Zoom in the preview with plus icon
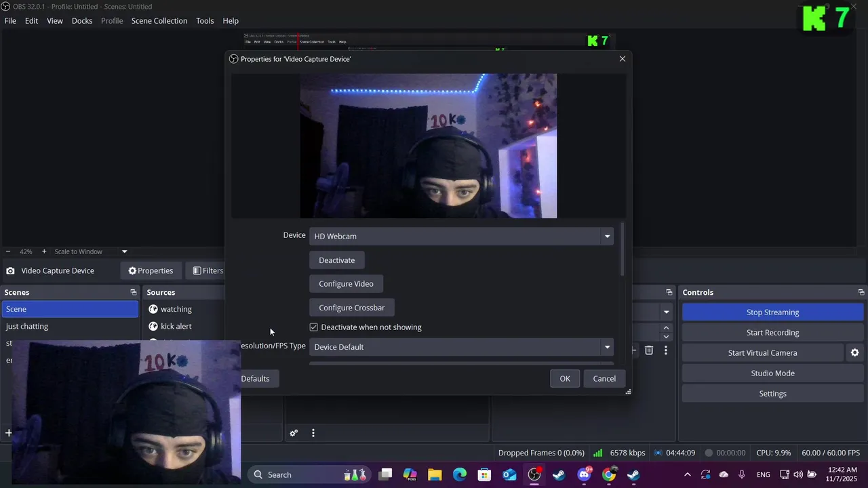Screen dimensions: 868x488 click(44, 251)
